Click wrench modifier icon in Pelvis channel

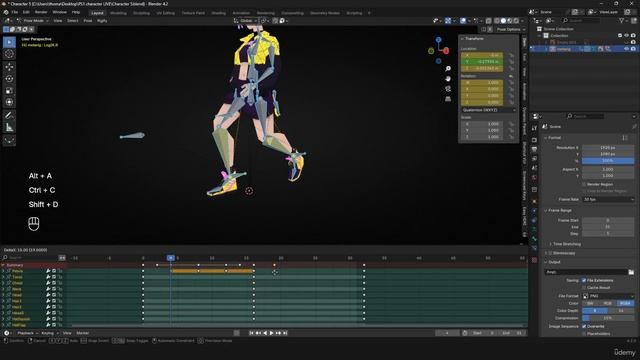(48, 271)
